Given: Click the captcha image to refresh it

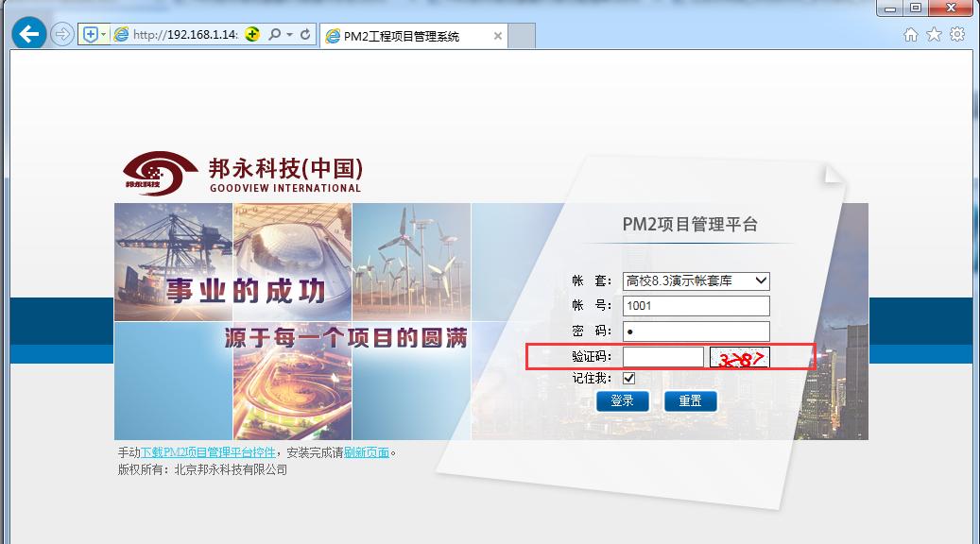Looking at the screenshot, I should tap(740, 358).
